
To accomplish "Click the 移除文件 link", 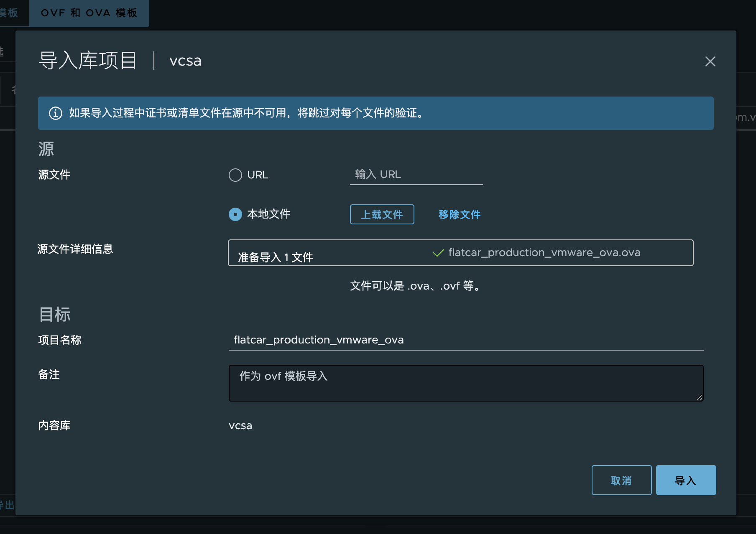I will coord(459,214).
